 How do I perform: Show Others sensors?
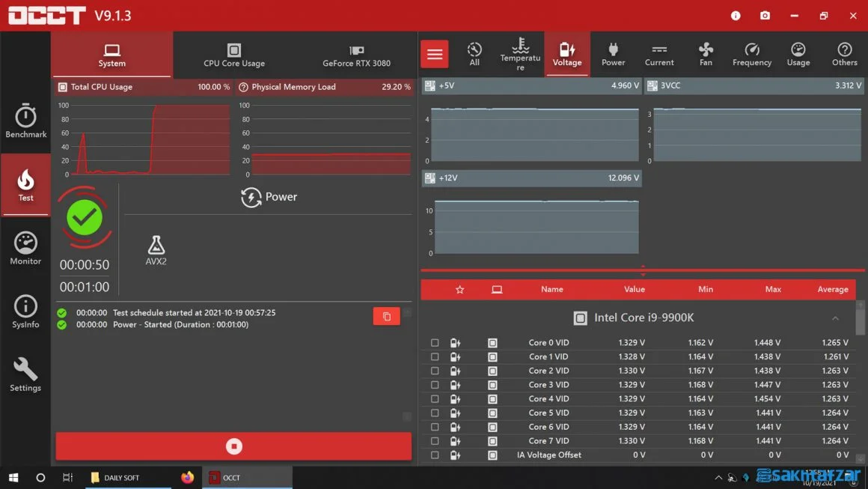(x=844, y=54)
